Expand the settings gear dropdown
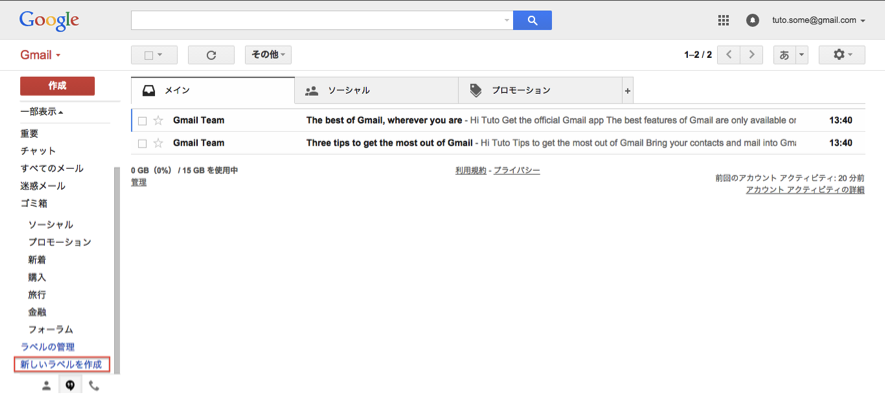The width and height of the screenshot is (885, 394). coord(842,55)
